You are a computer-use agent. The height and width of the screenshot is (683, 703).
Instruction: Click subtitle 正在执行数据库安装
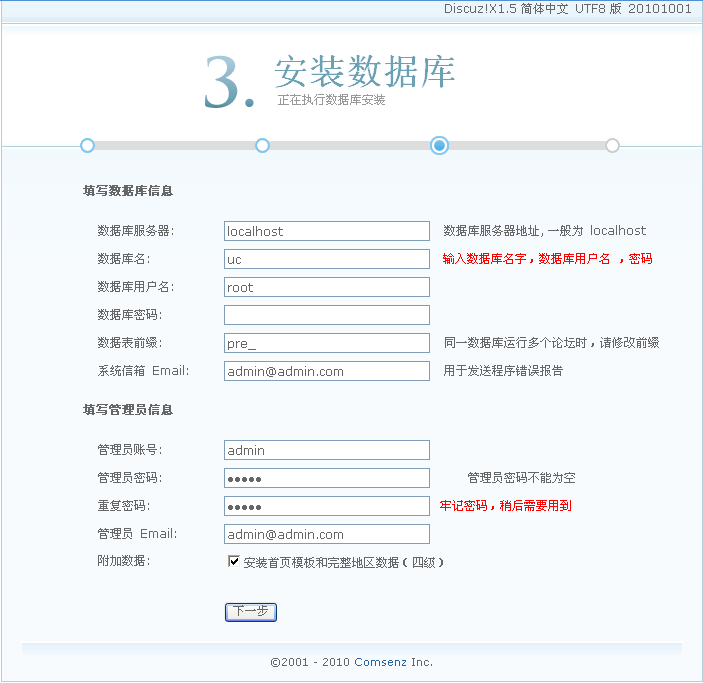[331, 100]
